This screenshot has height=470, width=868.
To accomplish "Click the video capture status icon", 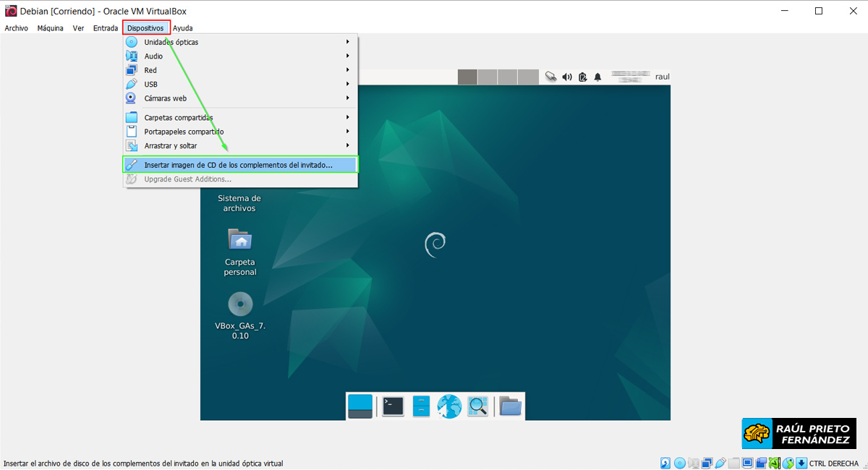I will pyautogui.click(x=761, y=463).
